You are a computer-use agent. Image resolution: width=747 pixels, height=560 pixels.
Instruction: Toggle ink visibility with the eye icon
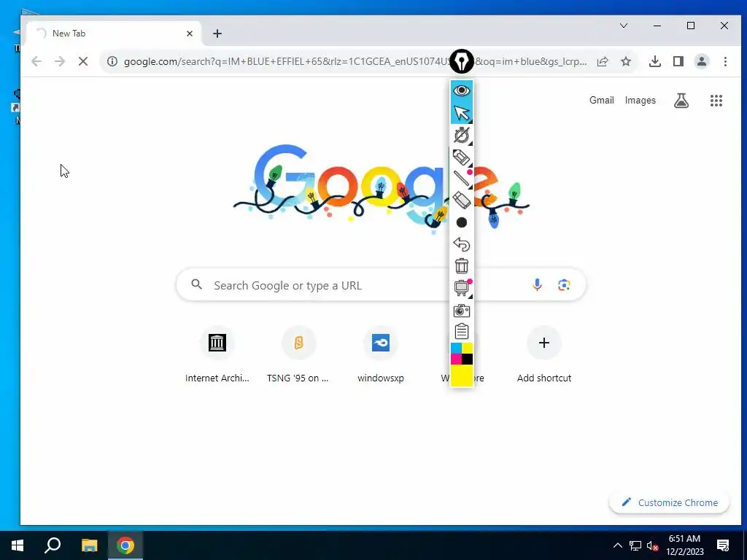click(461, 90)
